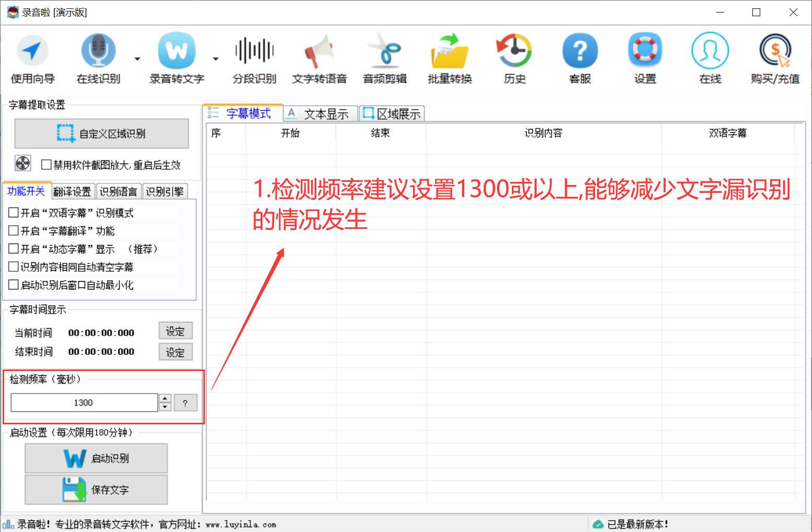The width and height of the screenshot is (812, 532).
Task: Click the 结束 column header
Action: pyautogui.click(x=380, y=133)
